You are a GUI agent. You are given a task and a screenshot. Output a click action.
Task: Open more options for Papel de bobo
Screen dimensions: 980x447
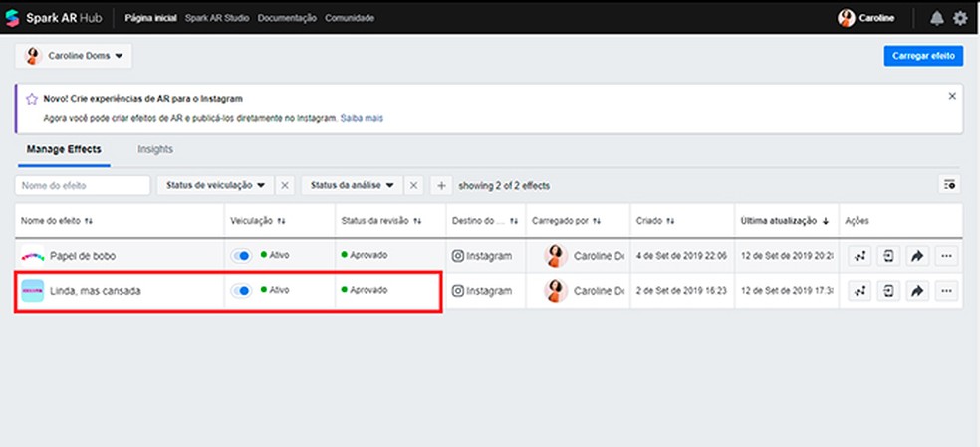(x=946, y=256)
